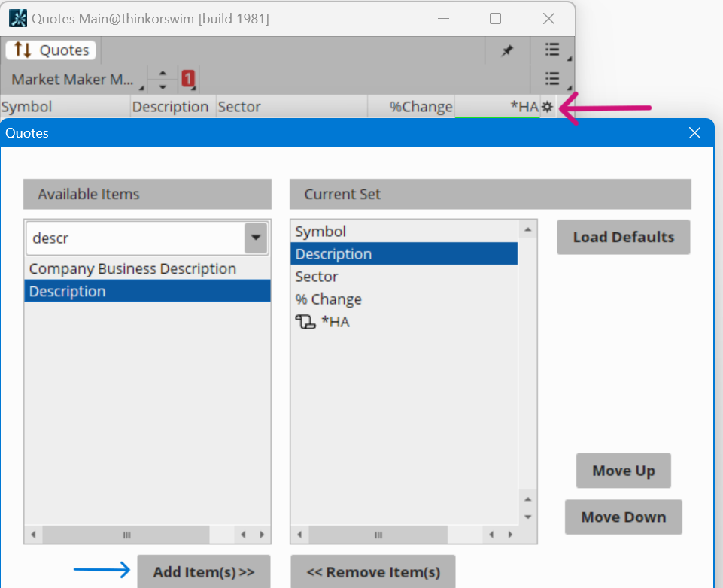The image size is (723, 588).
Task: Select *HA in the Current Set list
Action: click(404, 322)
